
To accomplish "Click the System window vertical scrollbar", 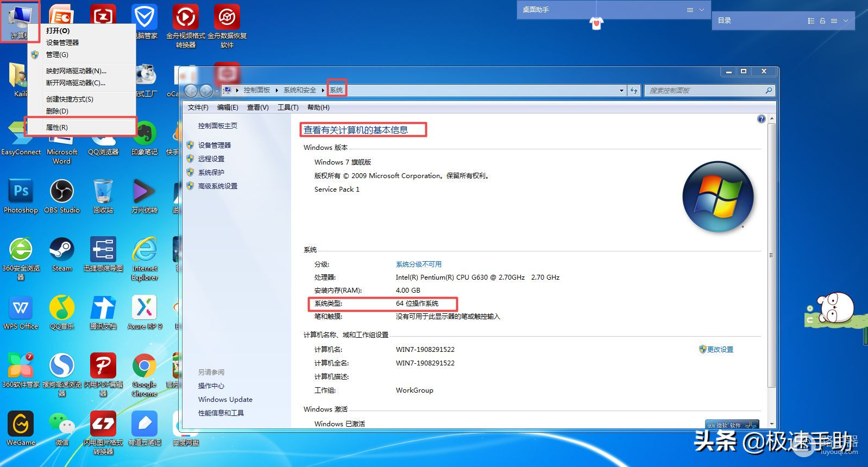I will [x=771, y=255].
